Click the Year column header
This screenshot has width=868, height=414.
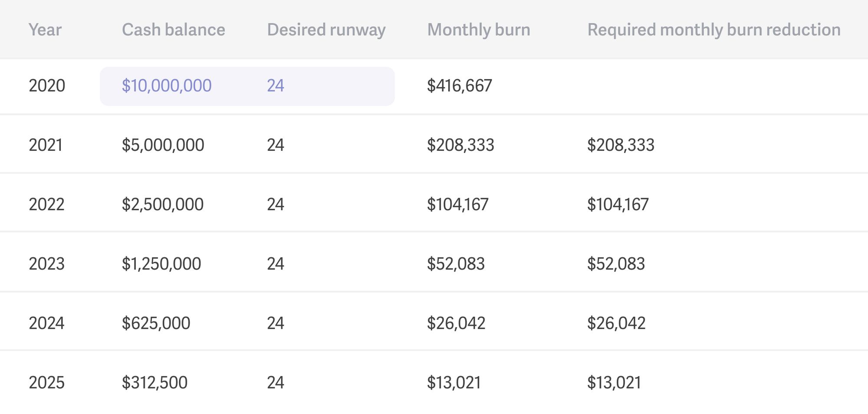[x=45, y=30]
